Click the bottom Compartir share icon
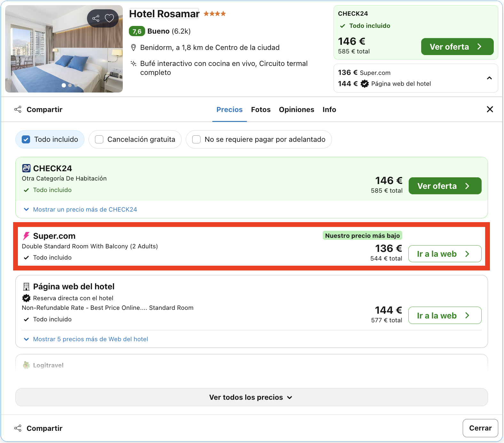Screen dimensions: 504x443 (18, 428)
